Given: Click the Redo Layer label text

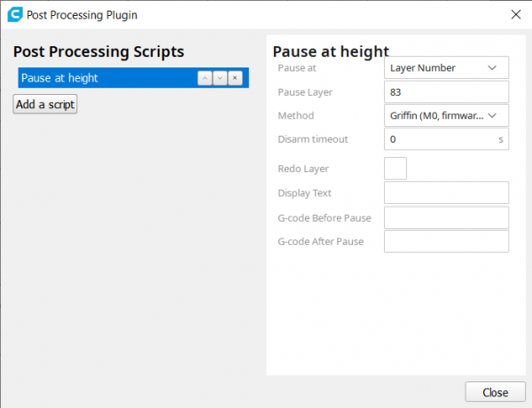Looking at the screenshot, I should point(303,169).
